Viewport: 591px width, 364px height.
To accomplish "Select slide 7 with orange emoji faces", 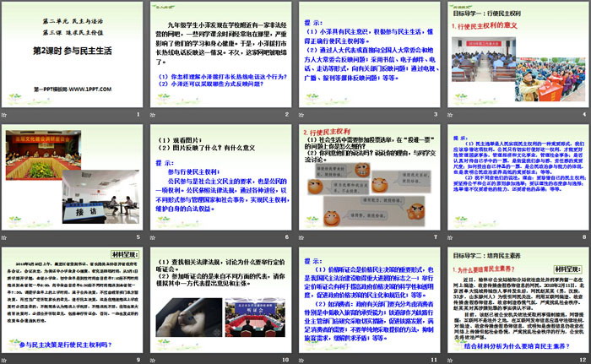I will click(x=370, y=177).
